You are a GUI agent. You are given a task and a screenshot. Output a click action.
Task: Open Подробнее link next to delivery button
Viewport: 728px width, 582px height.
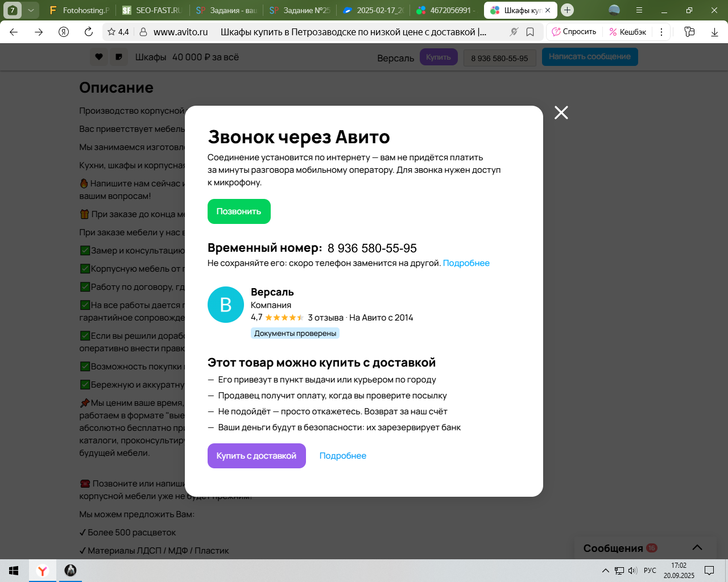click(342, 456)
